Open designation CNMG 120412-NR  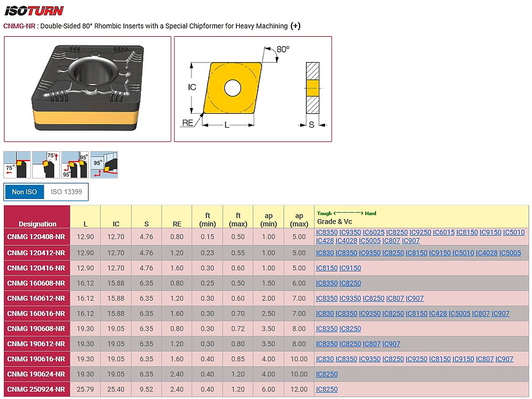point(36,253)
